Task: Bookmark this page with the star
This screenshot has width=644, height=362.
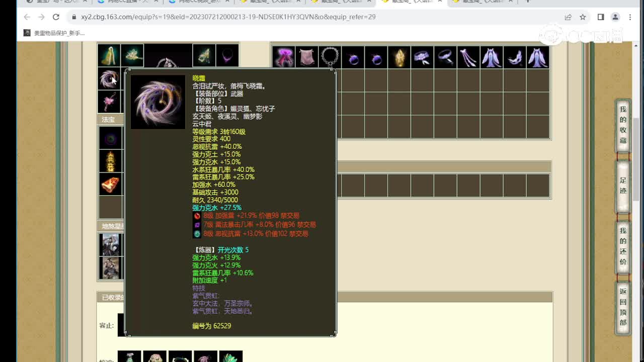Action: [x=583, y=17]
